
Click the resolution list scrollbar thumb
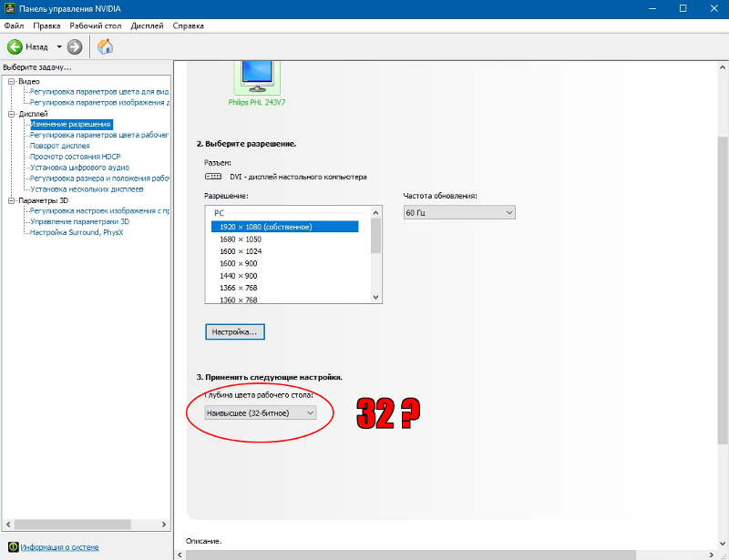click(376, 235)
